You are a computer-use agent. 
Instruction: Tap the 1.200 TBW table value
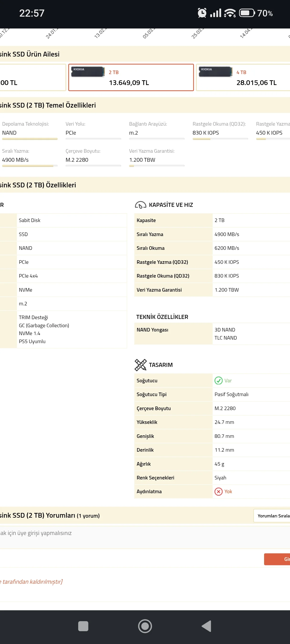click(x=227, y=290)
